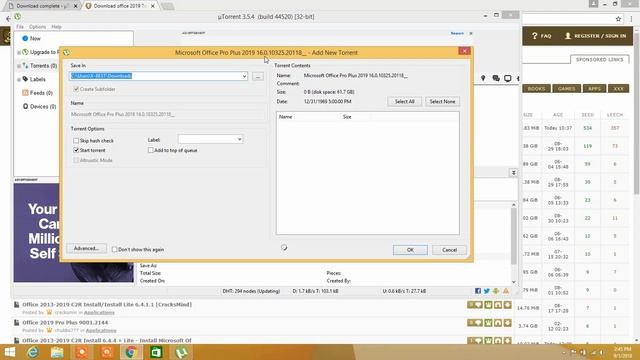640x360 pixels.
Task: Cancel the Add New Torrent dialog
Action: (449, 250)
